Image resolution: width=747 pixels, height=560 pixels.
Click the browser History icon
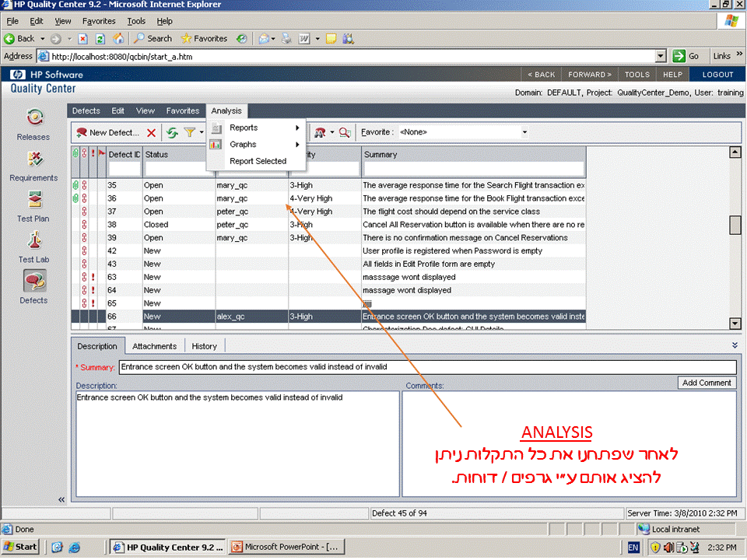pos(242,39)
